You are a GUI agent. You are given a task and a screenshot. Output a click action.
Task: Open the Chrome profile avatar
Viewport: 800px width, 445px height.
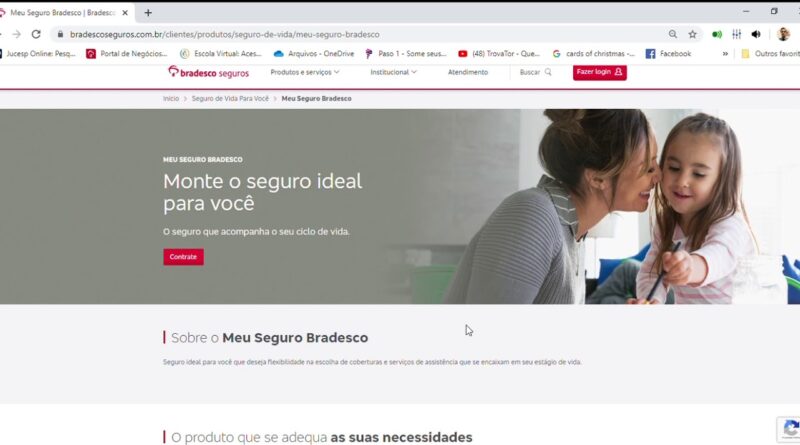[x=783, y=34]
